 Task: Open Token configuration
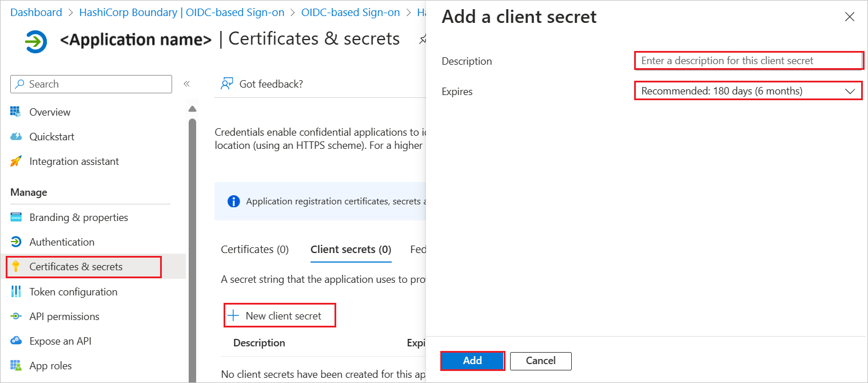click(x=74, y=291)
